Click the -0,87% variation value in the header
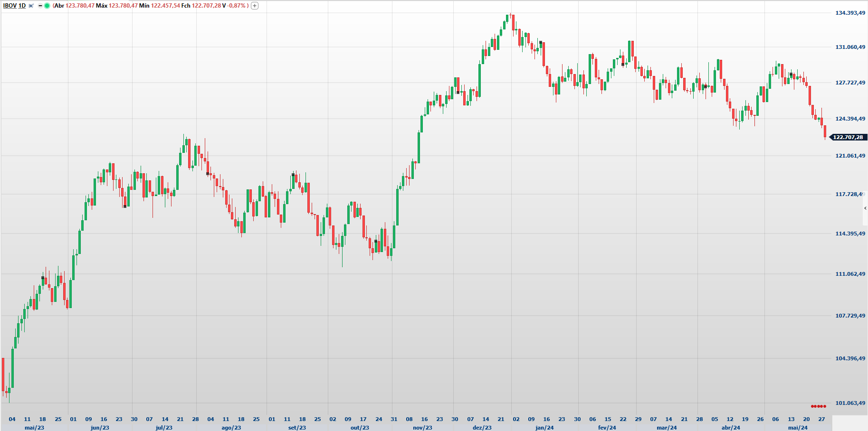The height and width of the screenshot is (431, 868). tap(236, 6)
